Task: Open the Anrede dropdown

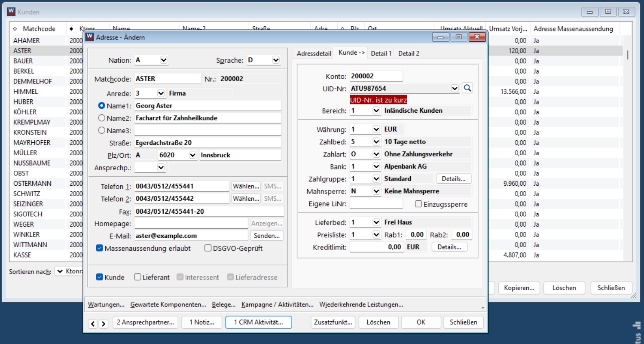Action: click(x=161, y=93)
